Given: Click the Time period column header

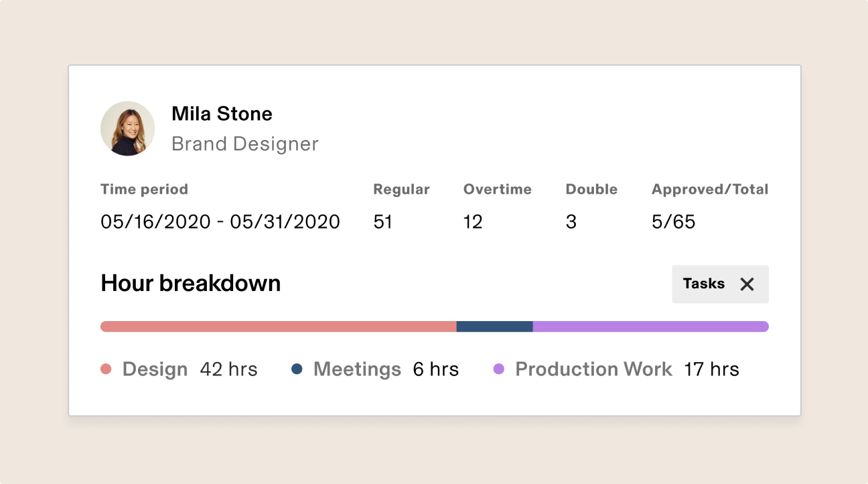Looking at the screenshot, I should [x=144, y=189].
